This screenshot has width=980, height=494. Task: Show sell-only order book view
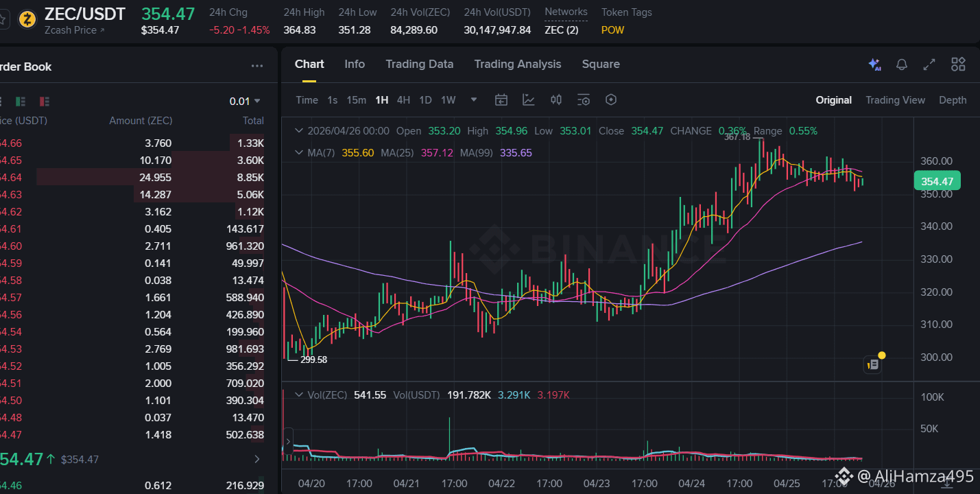[x=45, y=102]
